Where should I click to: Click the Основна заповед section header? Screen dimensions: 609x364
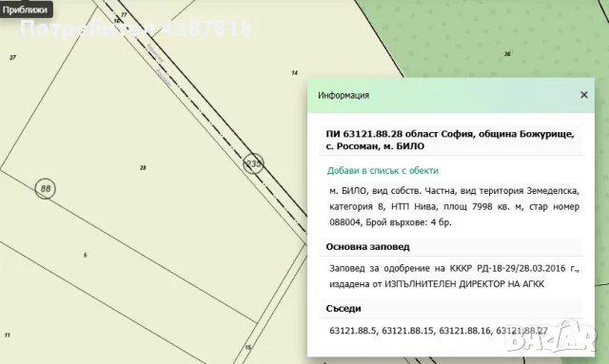click(367, 247)
